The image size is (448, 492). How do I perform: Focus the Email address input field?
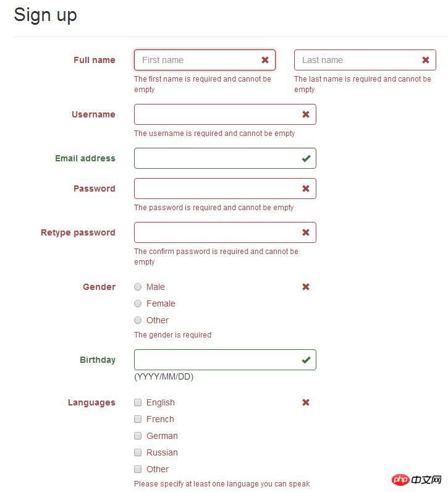click(215, 158)
